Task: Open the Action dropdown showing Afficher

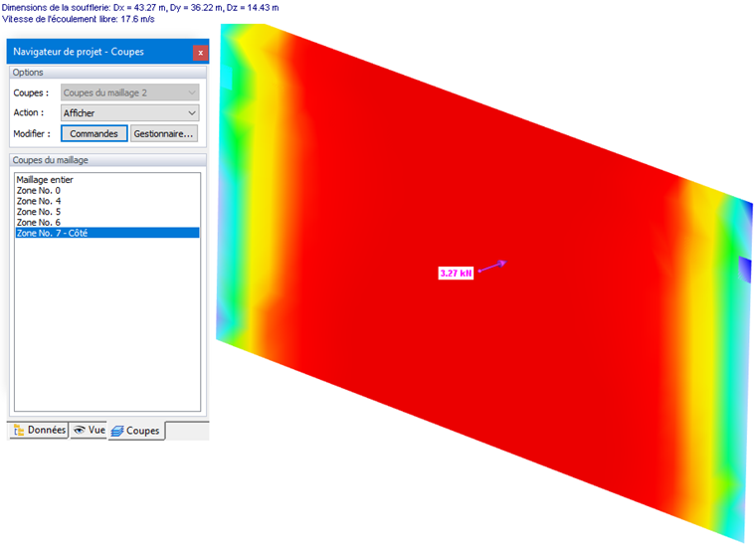Action: point(129,112)
